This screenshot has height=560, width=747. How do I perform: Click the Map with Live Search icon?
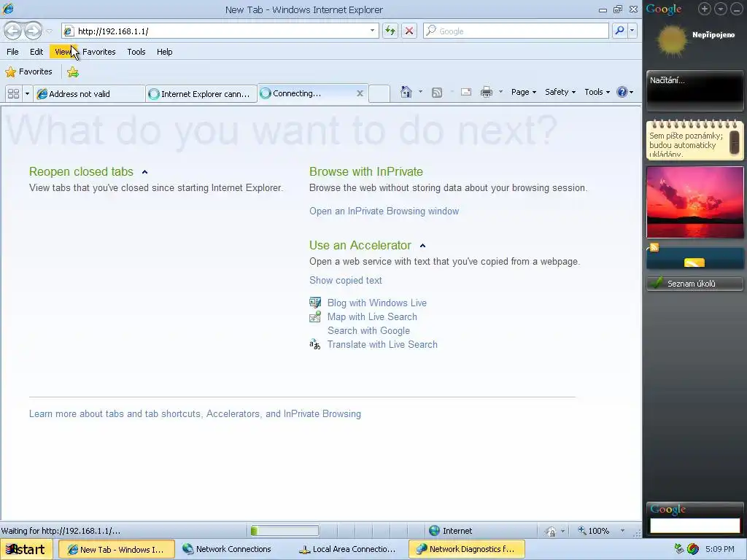[x=315, y=316]
